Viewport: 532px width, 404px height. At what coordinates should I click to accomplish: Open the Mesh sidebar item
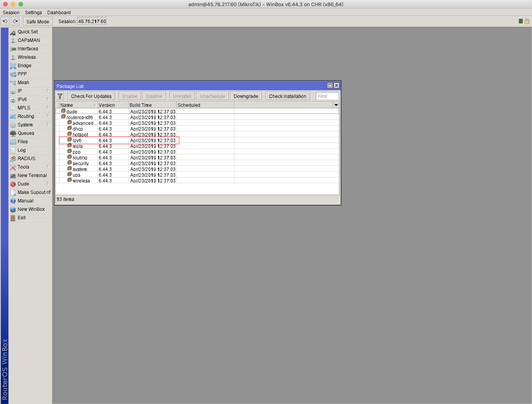[x=30, y=83]
